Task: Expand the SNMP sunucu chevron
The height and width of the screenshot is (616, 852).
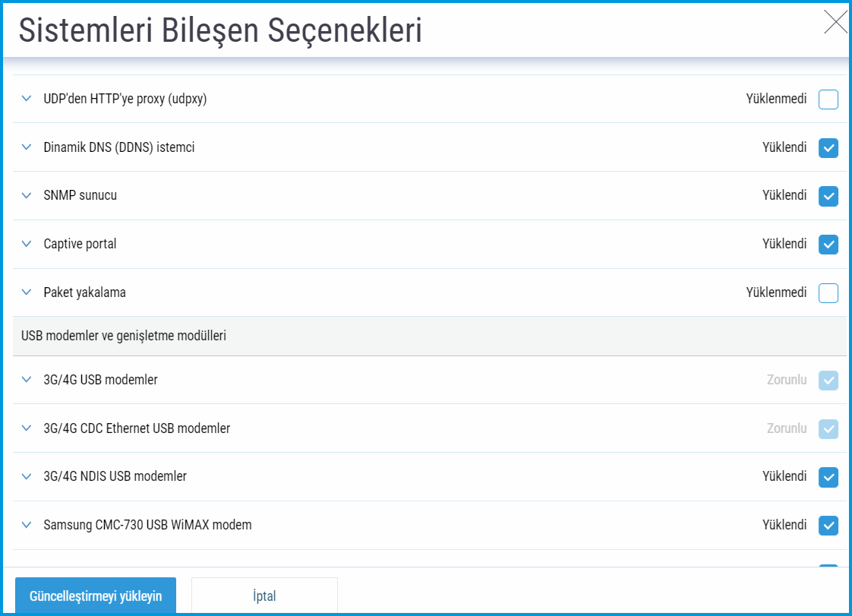Action: [27, 196]
